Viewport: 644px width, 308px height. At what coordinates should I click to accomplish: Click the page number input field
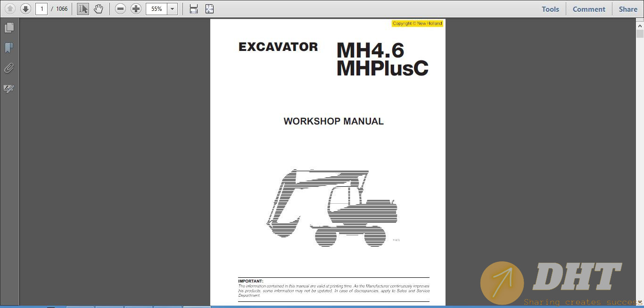[x=41, y=8]
